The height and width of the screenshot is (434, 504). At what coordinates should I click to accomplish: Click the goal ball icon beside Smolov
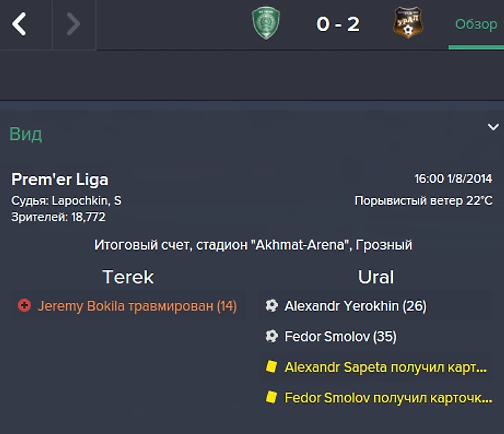[271, 337]
